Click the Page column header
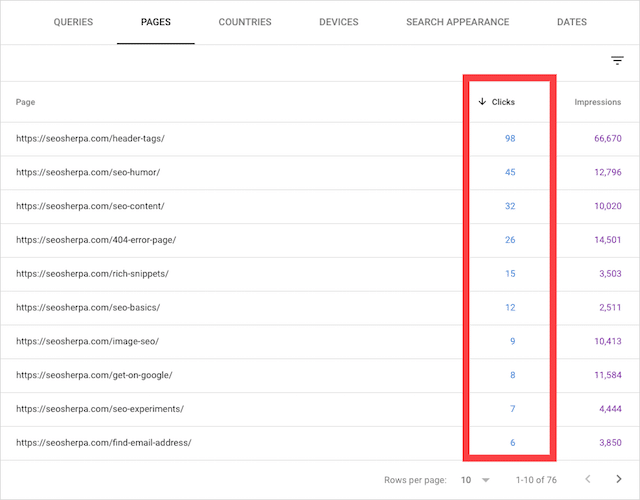The height and width of the screenshot is (500, 640). coord(25,102)
